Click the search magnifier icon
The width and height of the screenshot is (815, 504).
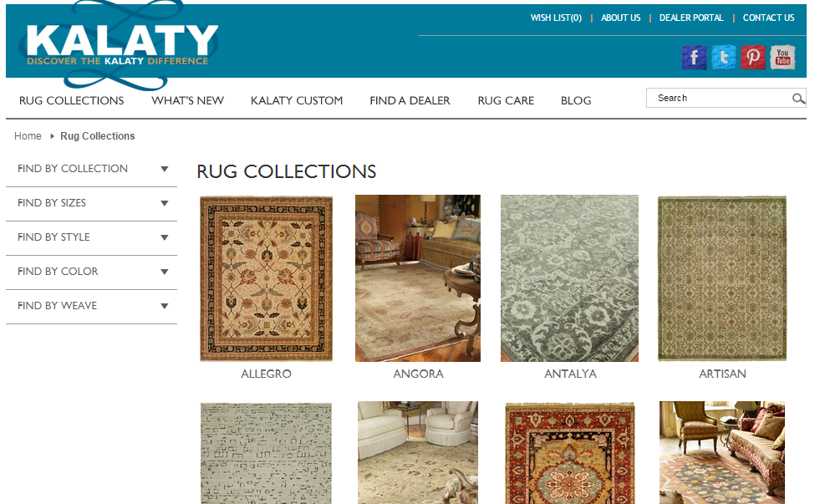[x=798, y=98]
